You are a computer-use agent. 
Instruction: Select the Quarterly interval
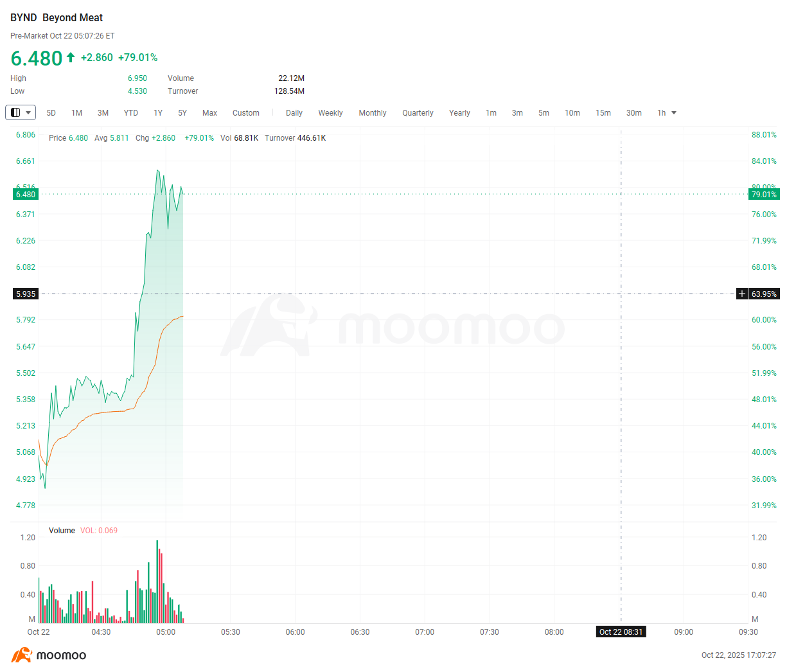[418, 113]
